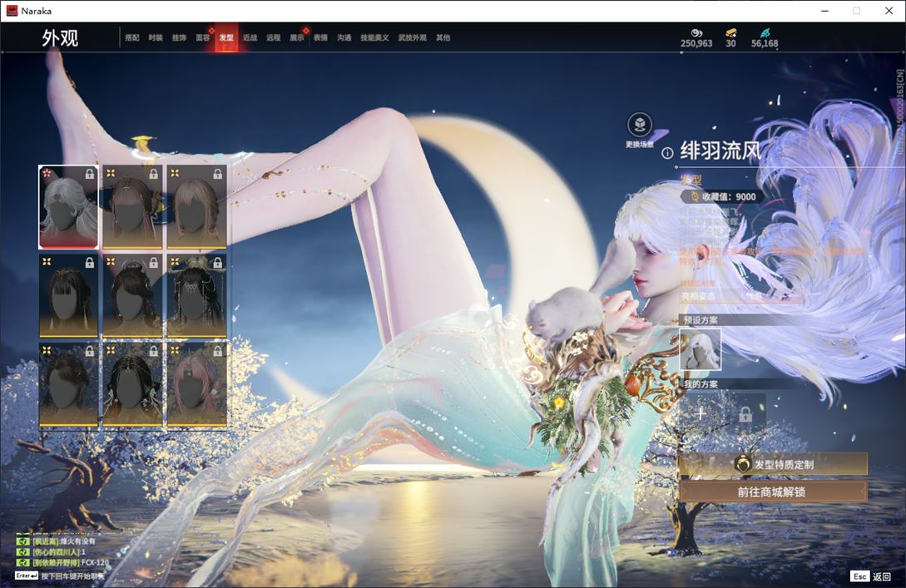Viewport: 906px width, 588px height.
Task: Select the pink hairstyle card
Action: (196, 385)
